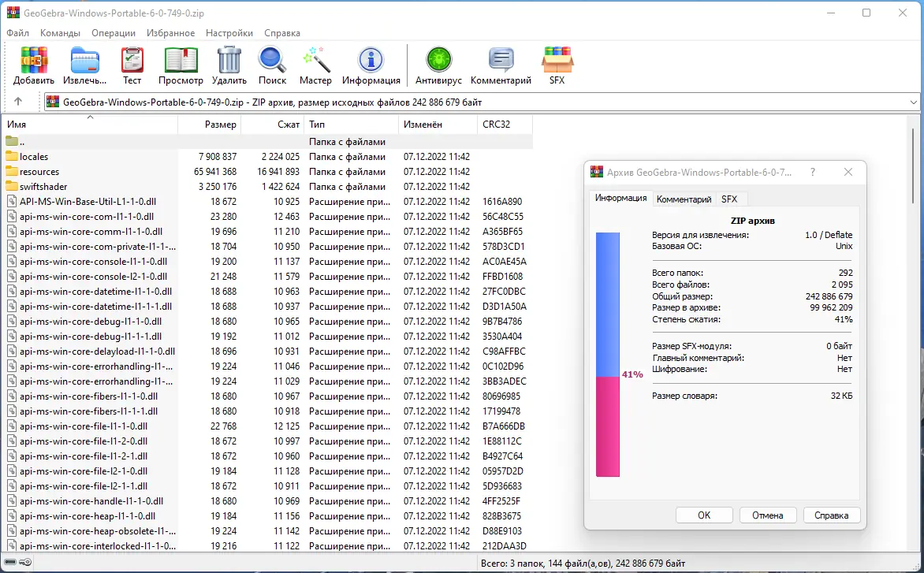This screenshot has height=573, width=924.
Task: Sort by the Имя column header
Action: pos(90,125)
